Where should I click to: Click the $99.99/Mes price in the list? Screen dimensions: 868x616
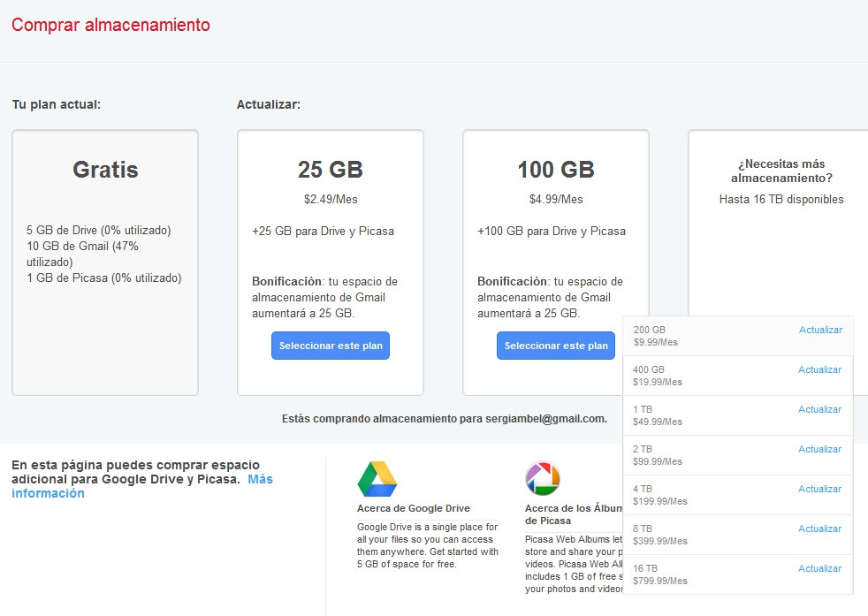(x=658, y=461)
